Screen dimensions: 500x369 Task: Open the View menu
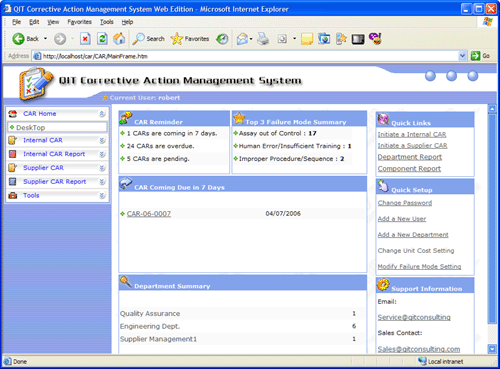pyautogui.click(x=53, y=22)
